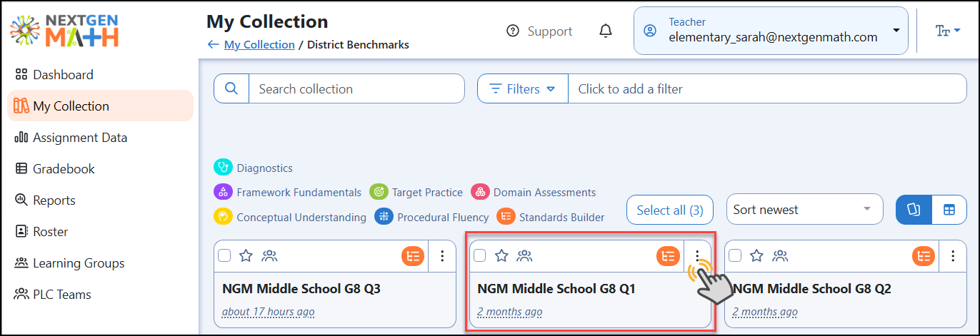The image size is (980, 336).
Task: Click the Select all (3) button
Action: coord(670,210)
